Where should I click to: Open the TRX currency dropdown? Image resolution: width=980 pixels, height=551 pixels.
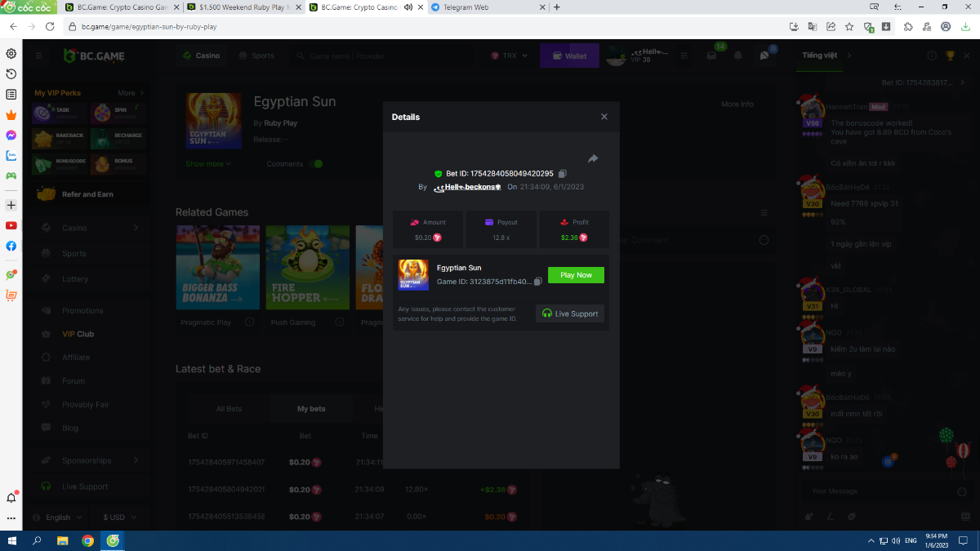point(510,56)
